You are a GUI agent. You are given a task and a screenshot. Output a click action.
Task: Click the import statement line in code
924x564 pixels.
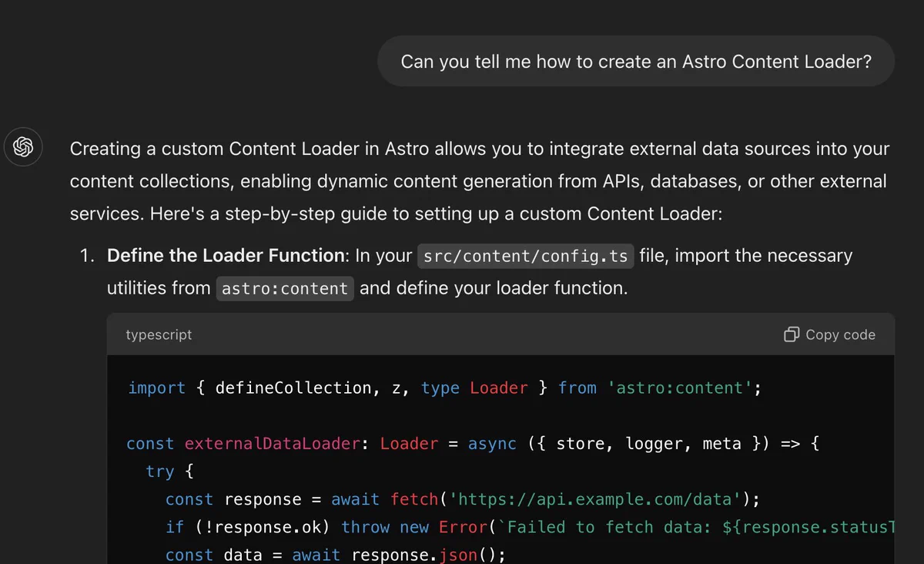[444, 388]
